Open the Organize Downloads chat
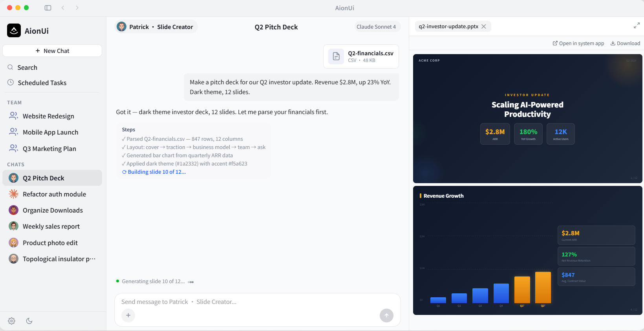Screen dimensions: 644x331 tap(52, 210)
